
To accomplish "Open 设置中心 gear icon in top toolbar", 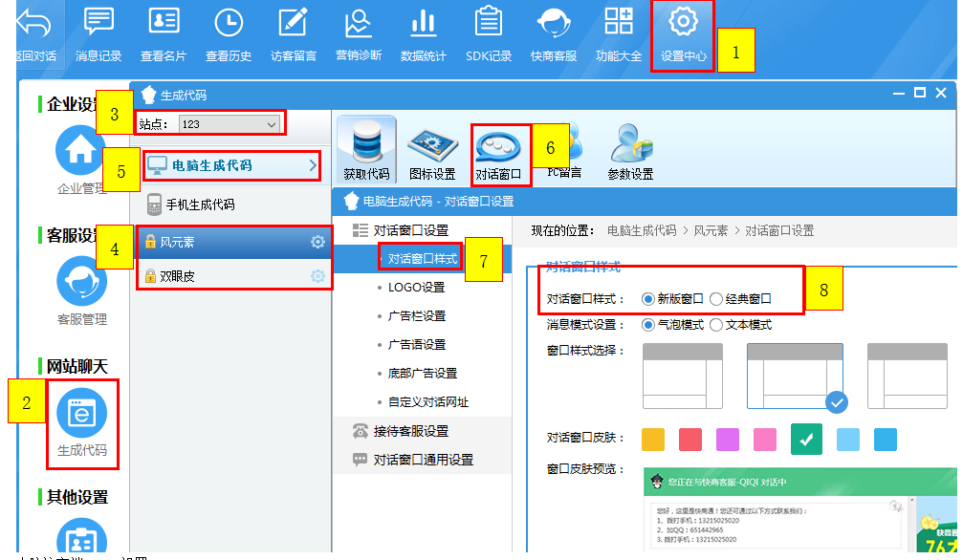I will click(683, 33).
